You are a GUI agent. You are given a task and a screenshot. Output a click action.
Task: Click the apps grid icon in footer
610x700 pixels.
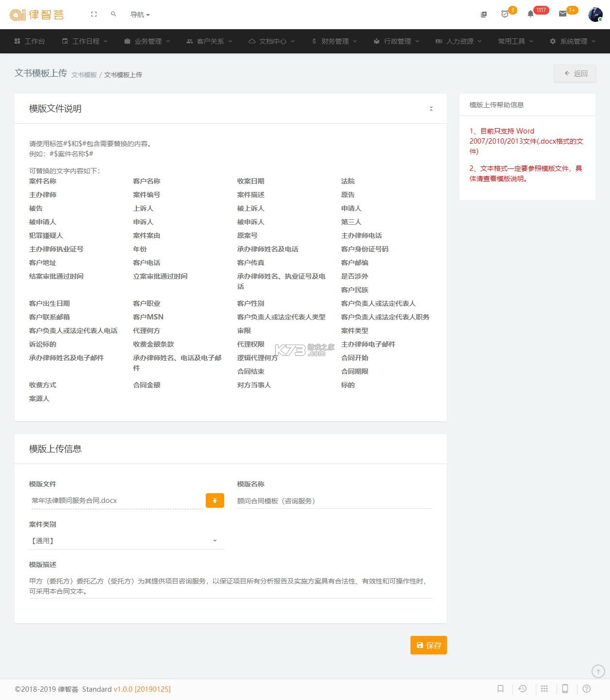[x=544, y=688]
